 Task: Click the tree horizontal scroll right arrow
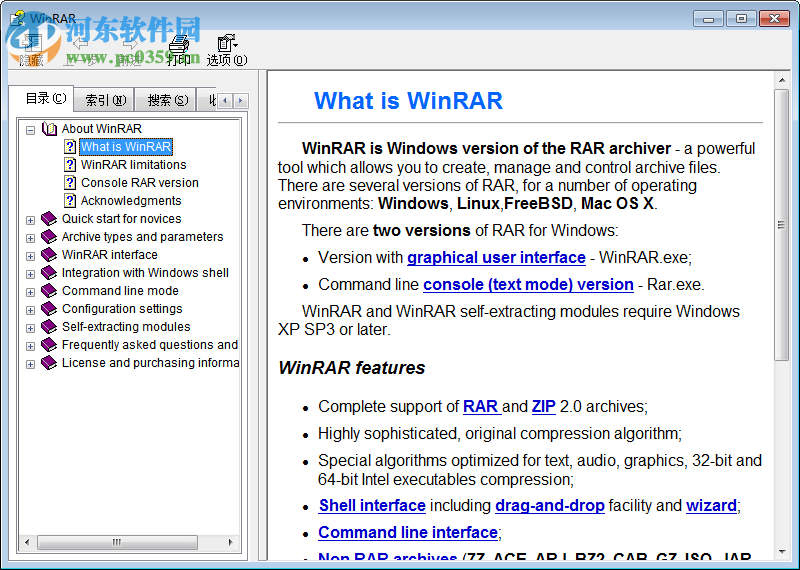coord(231,542)
